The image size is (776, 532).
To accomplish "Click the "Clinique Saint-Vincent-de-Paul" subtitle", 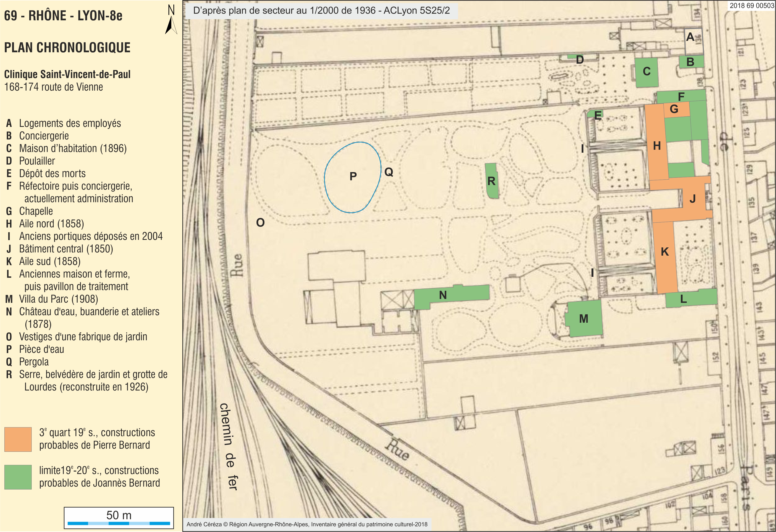I will (67, 74).
